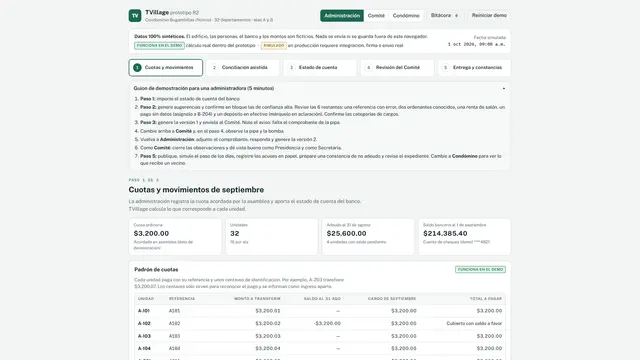Click amount $3,200.01 in A-101 row
Screen dimensions: 640x360
coord(268,311)
